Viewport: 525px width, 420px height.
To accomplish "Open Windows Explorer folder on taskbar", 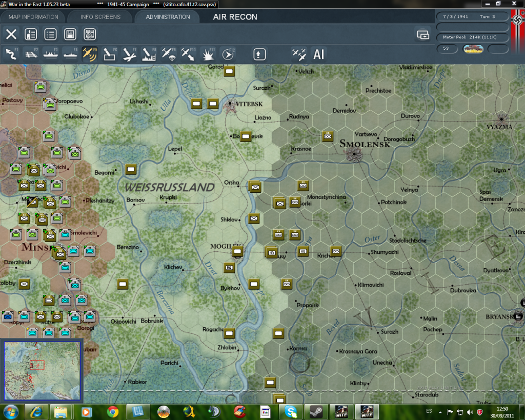I will tap(61, 412).
